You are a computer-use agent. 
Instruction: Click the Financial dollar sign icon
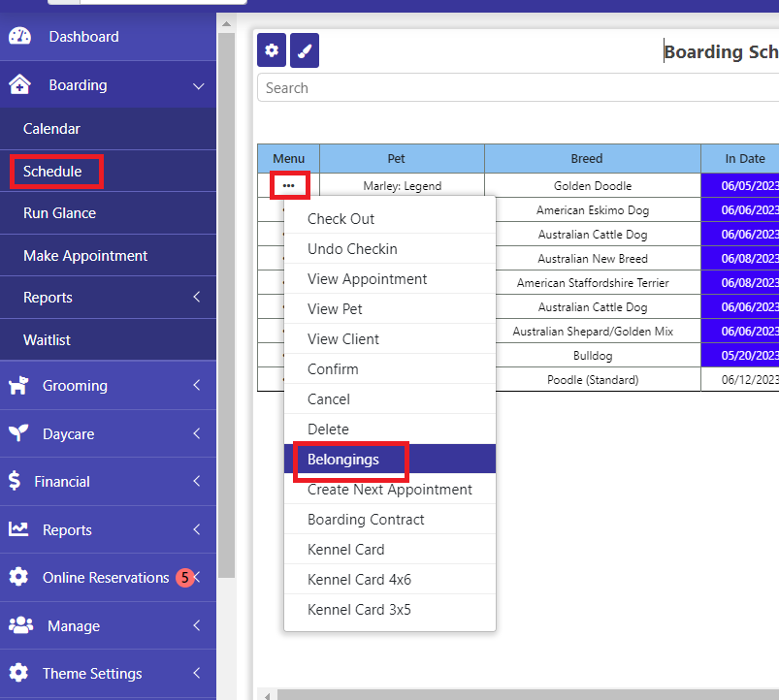14,482
